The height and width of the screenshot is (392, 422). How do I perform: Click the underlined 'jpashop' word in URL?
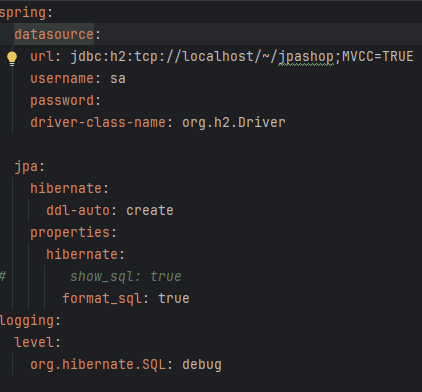pyautogui.click(x=306, y=57)
